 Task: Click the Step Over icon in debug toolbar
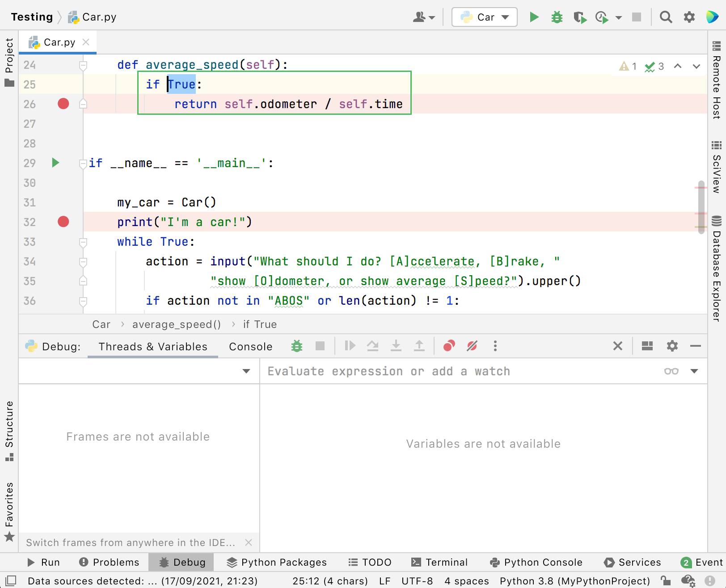[373, 346]
